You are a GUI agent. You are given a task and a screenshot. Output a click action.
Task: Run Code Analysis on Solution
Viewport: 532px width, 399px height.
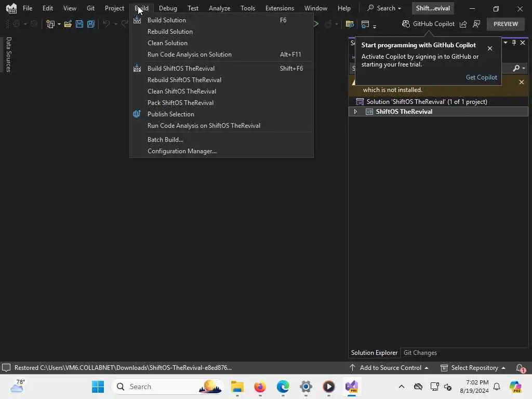click(221, 54)
